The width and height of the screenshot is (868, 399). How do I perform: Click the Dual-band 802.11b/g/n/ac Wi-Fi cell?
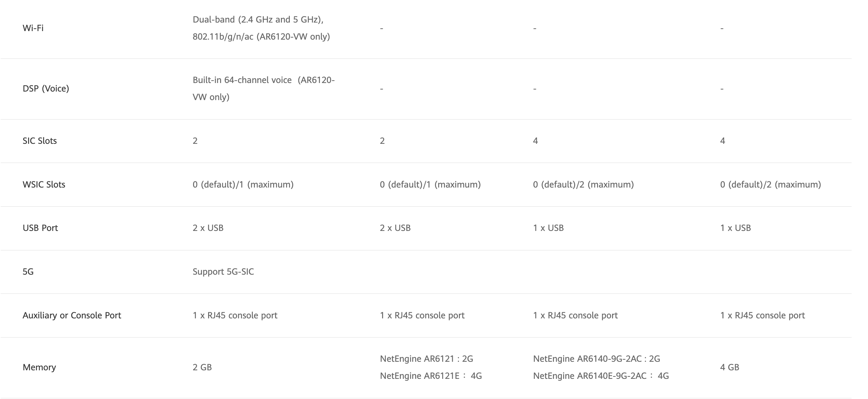(261, 28)
